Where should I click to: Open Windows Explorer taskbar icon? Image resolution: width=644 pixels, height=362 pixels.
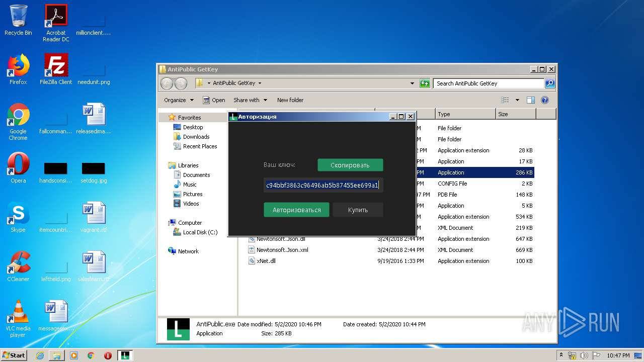(57, 355)
